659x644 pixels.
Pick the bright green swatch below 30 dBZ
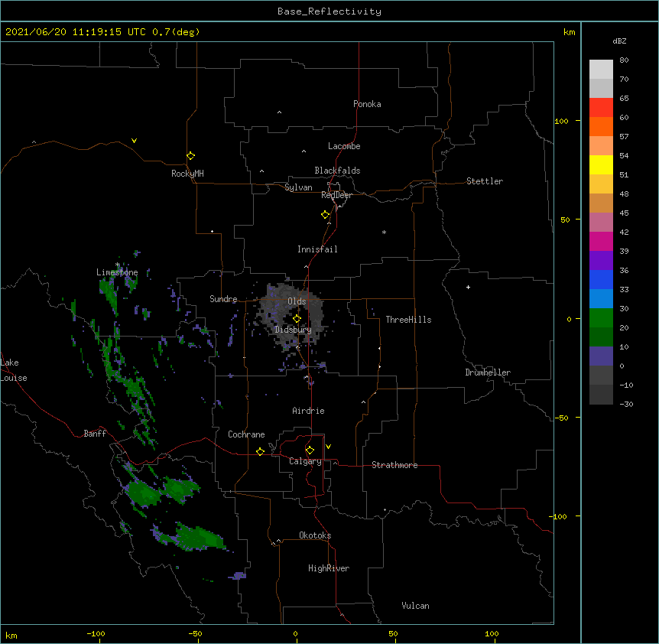601,318
